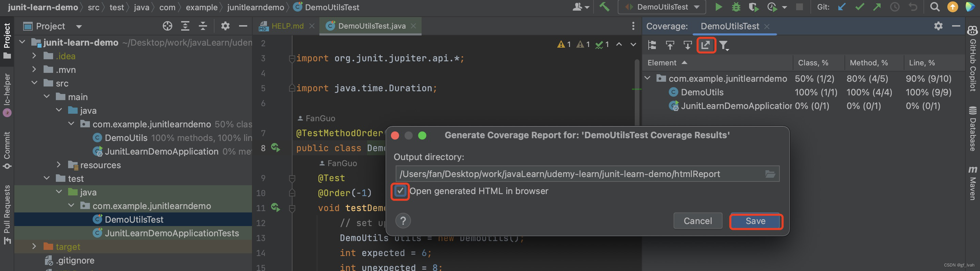
Task: Click Collapse All in Project panel
Action: 203,26
